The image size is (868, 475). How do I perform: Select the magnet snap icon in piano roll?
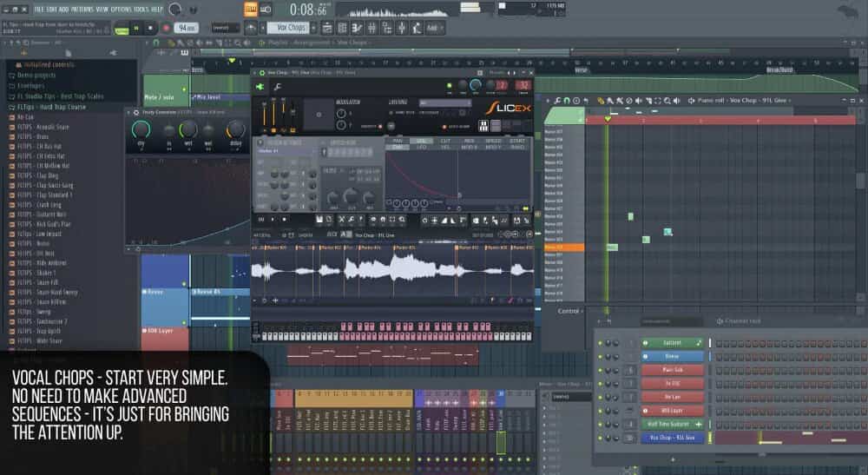point(566,101)
